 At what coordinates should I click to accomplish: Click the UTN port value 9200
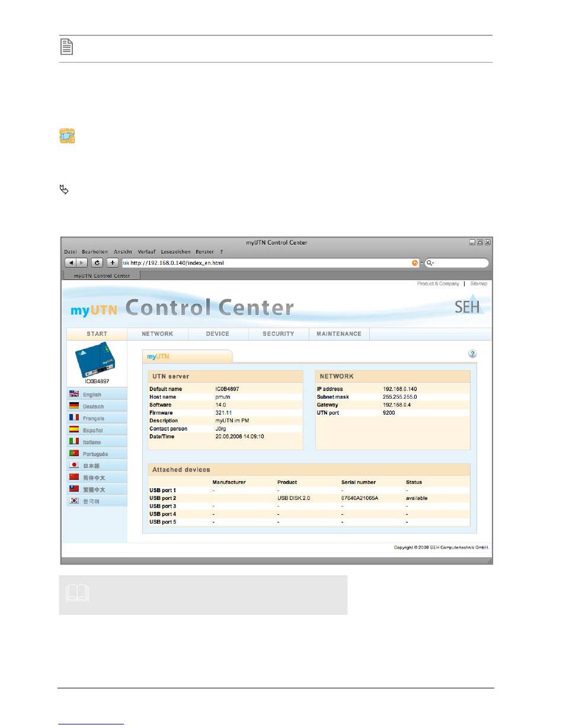click(x=389, y=413)
